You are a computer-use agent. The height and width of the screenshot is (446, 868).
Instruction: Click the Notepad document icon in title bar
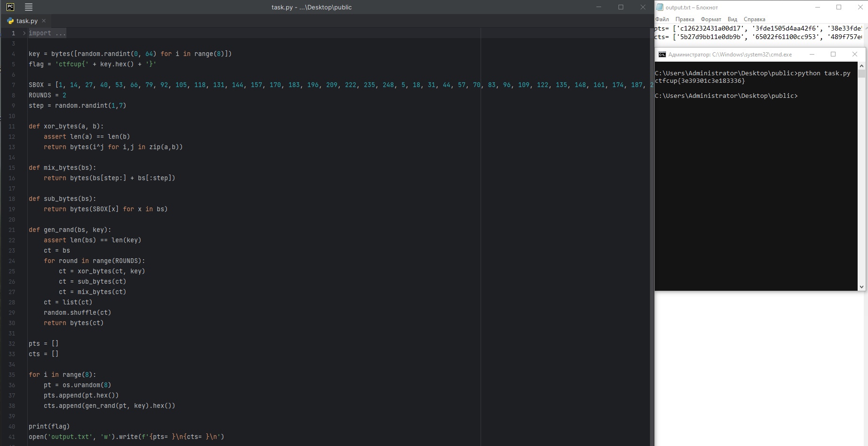(659, 7)
